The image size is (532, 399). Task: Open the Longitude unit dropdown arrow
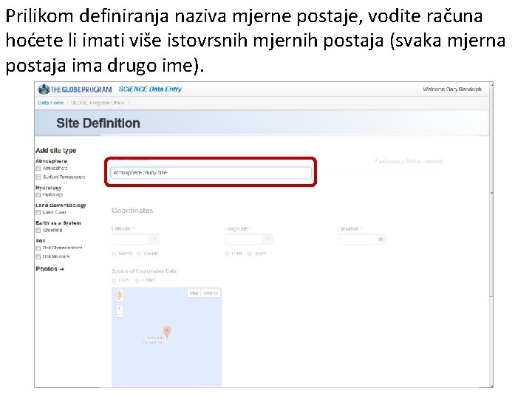[x=267, y=239]
